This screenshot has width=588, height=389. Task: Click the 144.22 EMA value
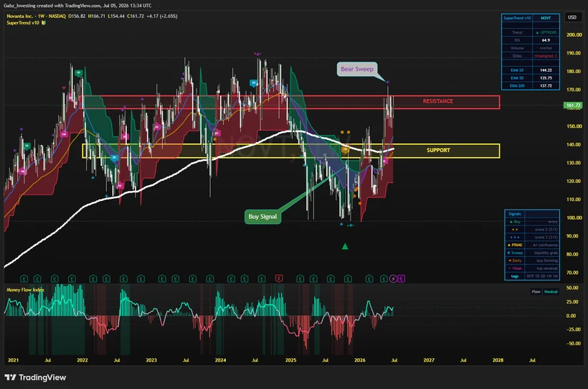pos(546,70)
